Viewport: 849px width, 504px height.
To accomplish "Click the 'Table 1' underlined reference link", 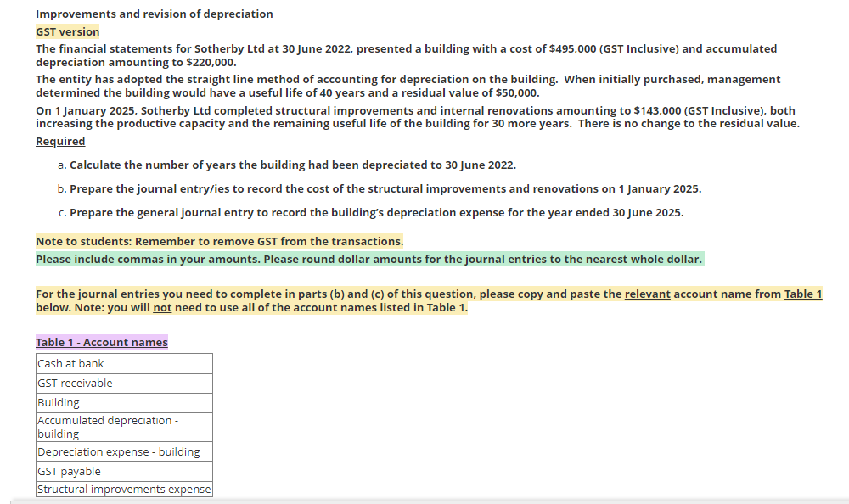I will (x=802, y=294).
